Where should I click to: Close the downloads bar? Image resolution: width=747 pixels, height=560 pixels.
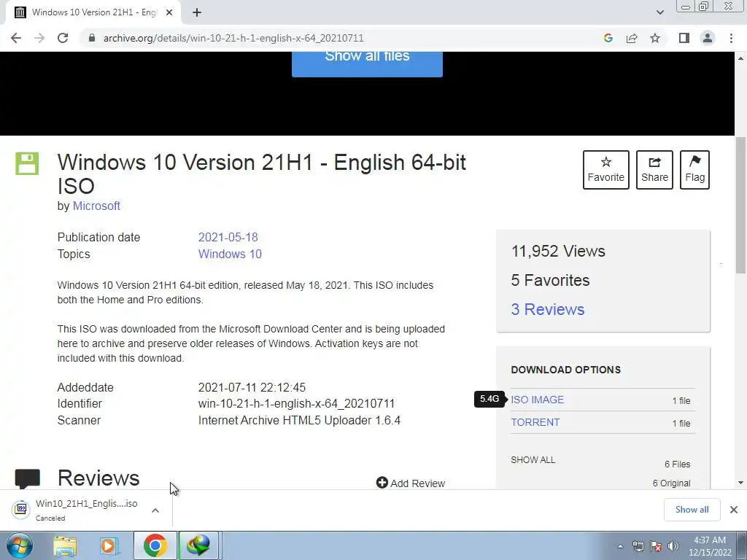point(734,510)
